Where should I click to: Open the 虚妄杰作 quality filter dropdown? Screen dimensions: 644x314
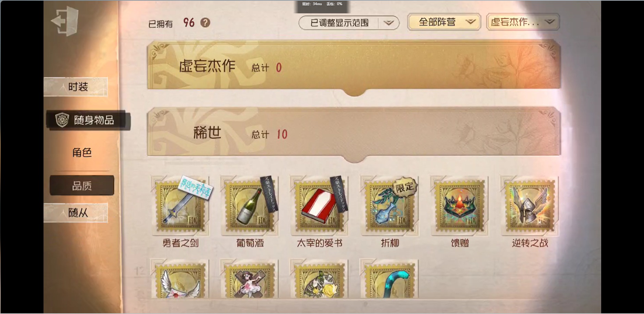click(x=523, y=22)
